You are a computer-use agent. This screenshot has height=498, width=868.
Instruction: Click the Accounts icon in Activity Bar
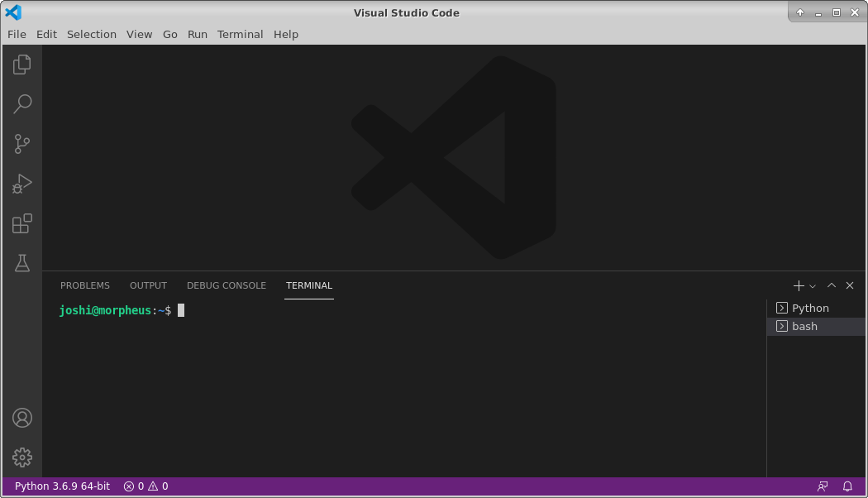[x=21, y=418]
